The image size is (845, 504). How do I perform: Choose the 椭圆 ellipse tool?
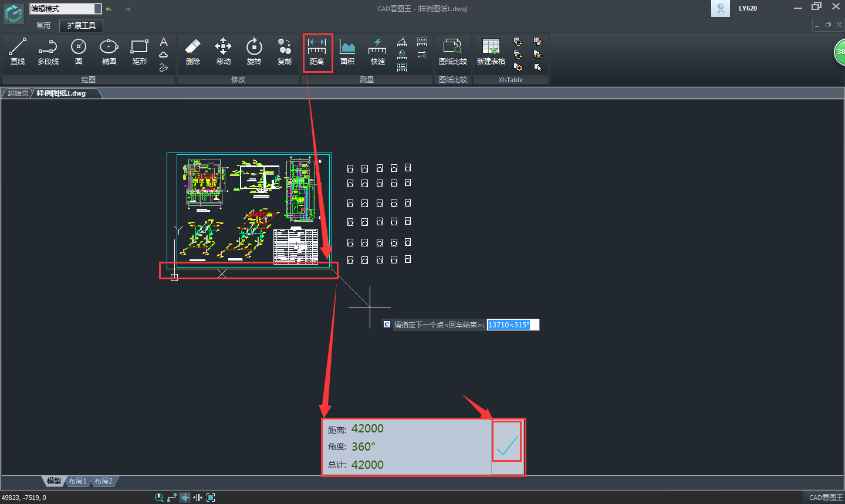pyautogui.click(x=109, y=51)
